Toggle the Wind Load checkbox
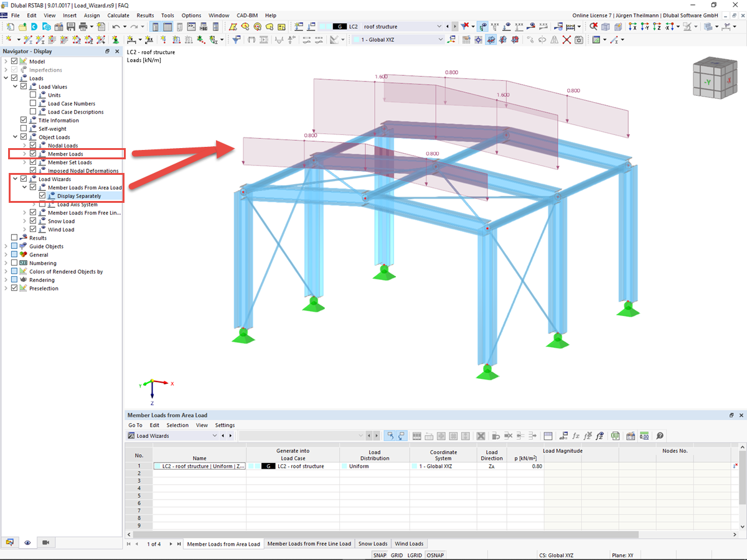Screen dimensions: 747x560 click(33, 230)
